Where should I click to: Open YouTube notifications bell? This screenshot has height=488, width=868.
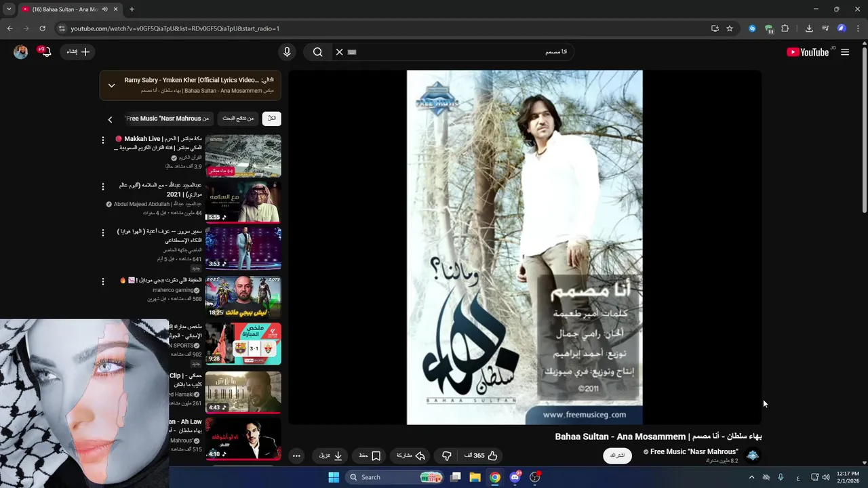[x=46, y=52]
